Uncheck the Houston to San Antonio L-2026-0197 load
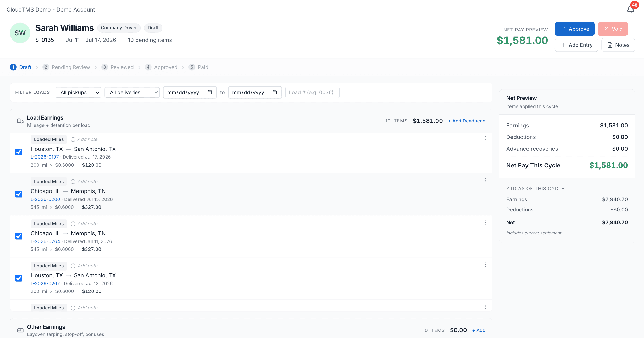644x338 pixels. pos(19,152)
